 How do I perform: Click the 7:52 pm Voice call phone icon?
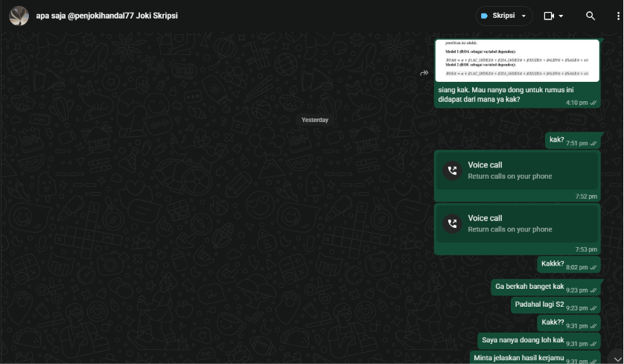coord(453,170)
